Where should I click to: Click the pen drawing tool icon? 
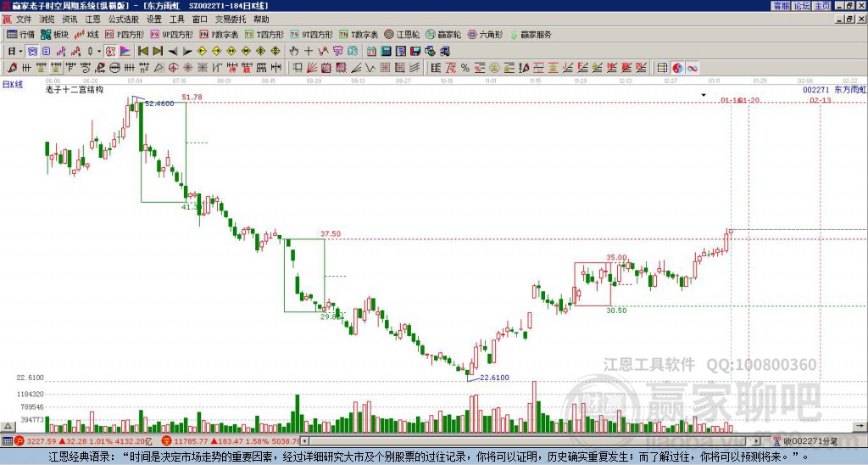(x=12, y=68)
